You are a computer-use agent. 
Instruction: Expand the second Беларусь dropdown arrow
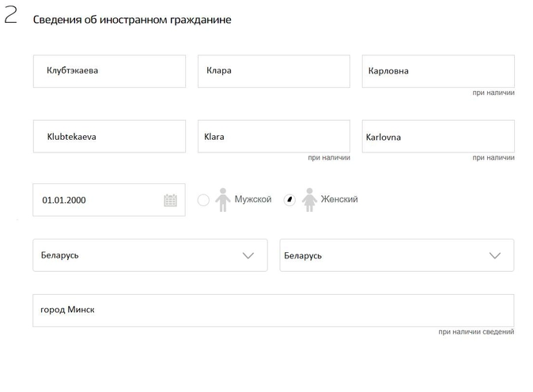494,255
